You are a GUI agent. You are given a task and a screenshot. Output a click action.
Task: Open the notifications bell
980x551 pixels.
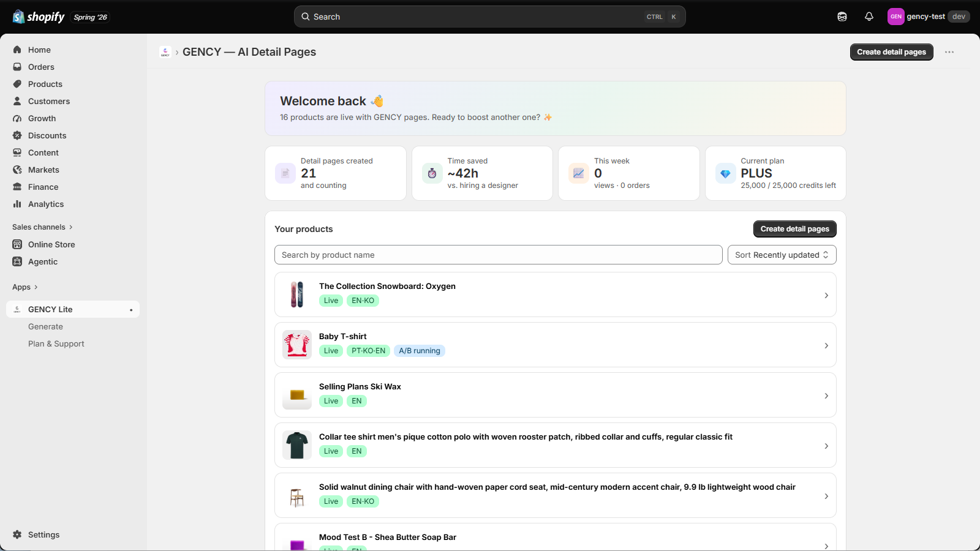[x=869, y=17]
